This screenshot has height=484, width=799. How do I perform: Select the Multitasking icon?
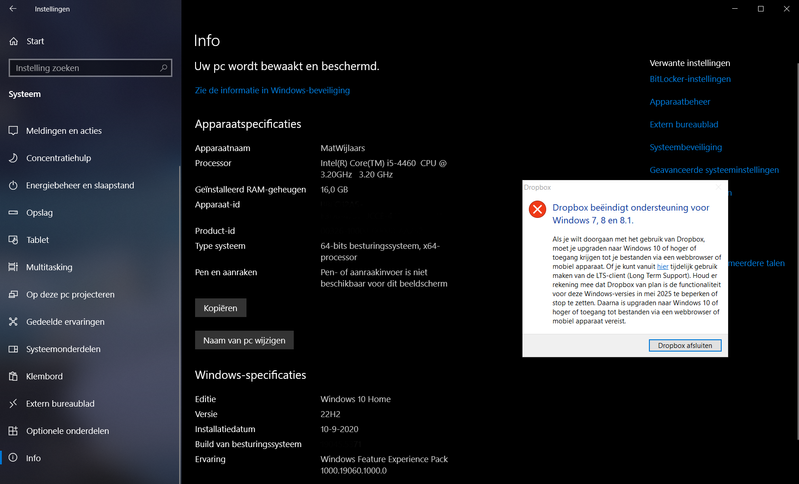tap(14, 267)
